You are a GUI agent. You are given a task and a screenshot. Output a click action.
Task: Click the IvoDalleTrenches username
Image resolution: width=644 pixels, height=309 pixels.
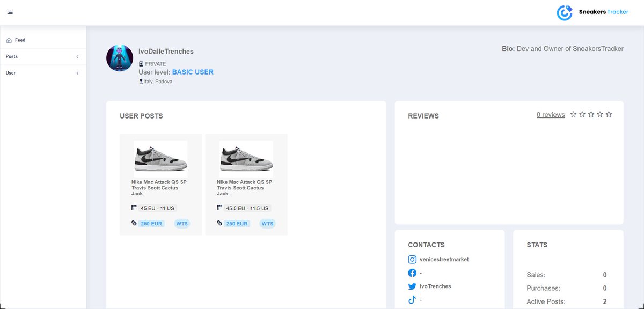click(x=166, y=51)
